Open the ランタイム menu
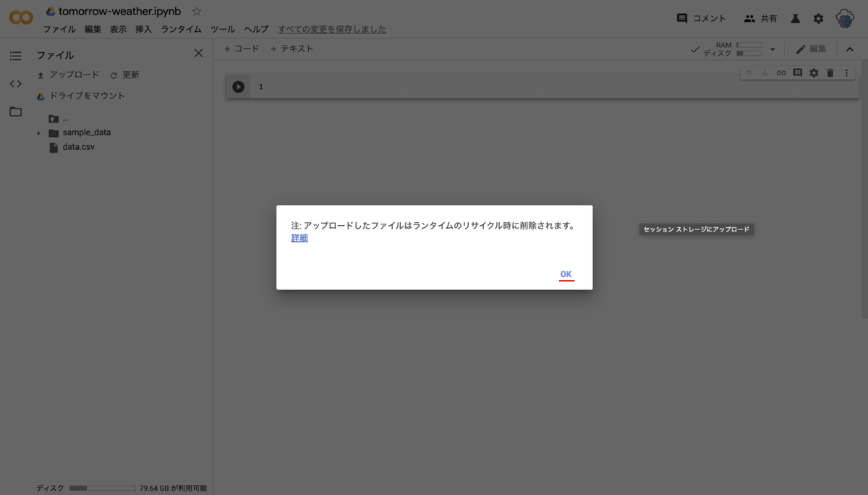868x495 pixels. 181,29
